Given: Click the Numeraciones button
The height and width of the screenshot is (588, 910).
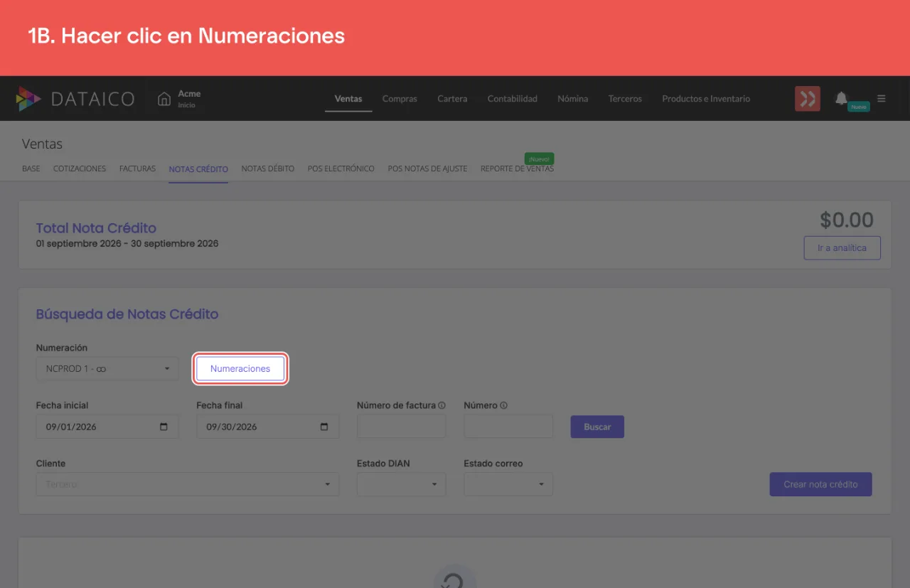Looking at the screenshot, I should point(240,369).
